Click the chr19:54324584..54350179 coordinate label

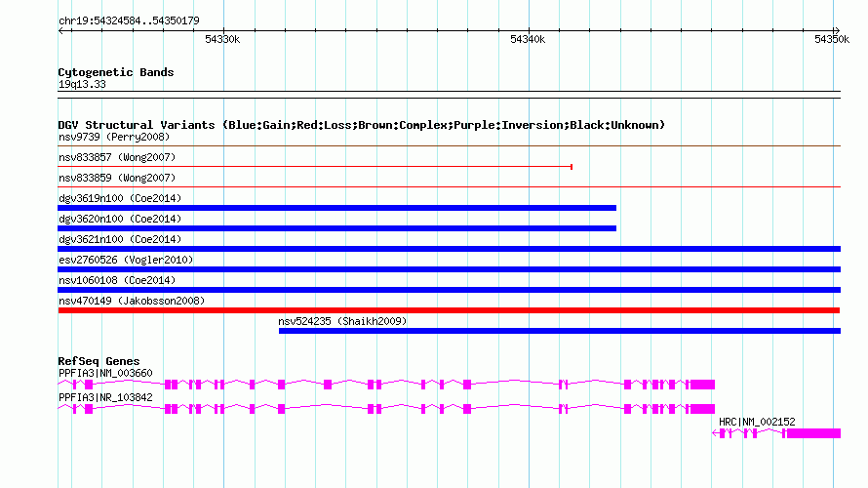(129, 21)
